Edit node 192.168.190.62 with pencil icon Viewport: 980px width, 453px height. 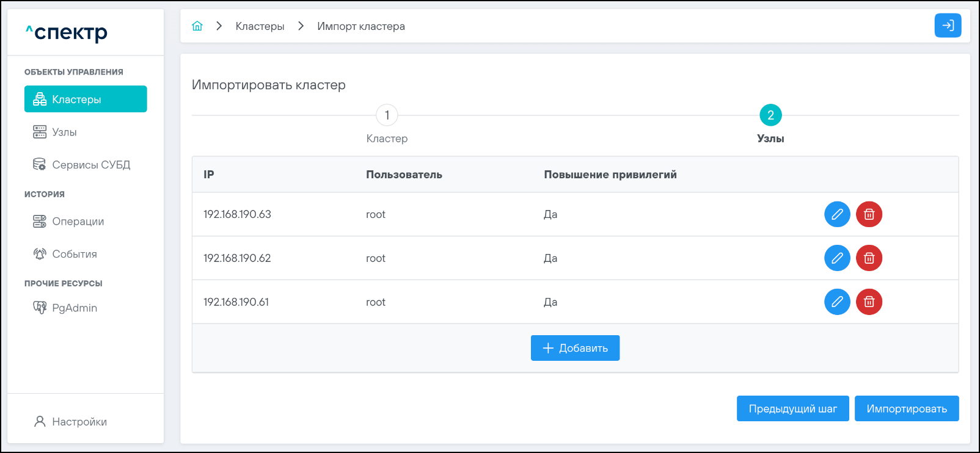[837, 258]
